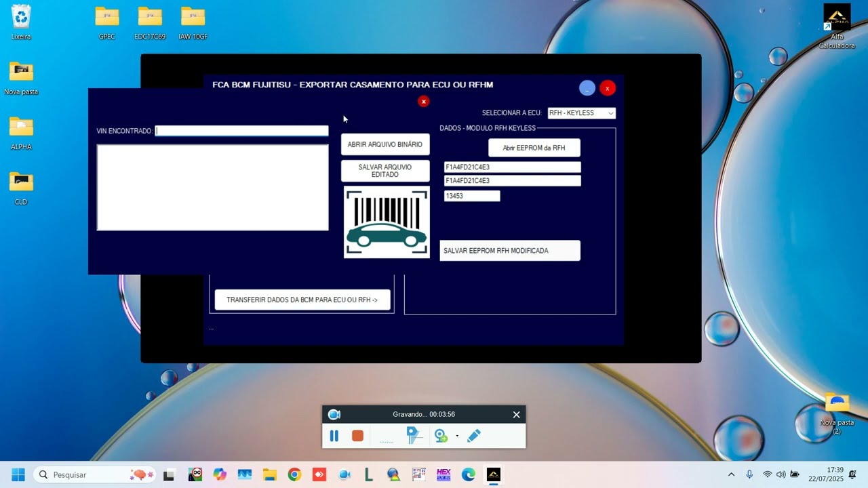Click the car barcode VIN image
This screenshot has height=488, width=868.
(x=387, y=222)
